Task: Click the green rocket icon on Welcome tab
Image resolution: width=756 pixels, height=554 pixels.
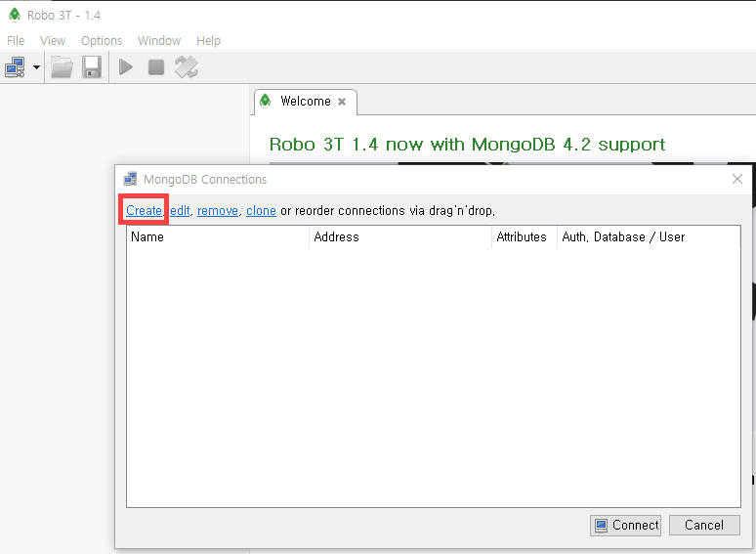Action: point(265,101)
